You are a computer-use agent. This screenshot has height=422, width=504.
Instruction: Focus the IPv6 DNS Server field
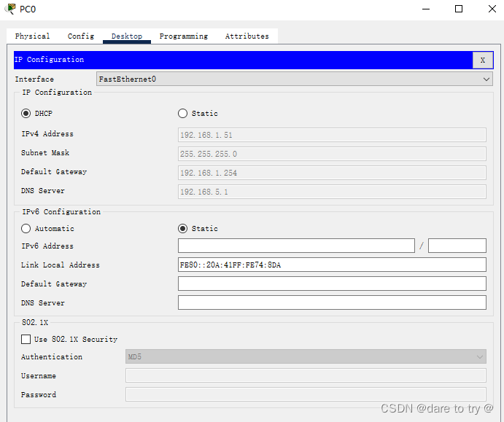(332, 302)
